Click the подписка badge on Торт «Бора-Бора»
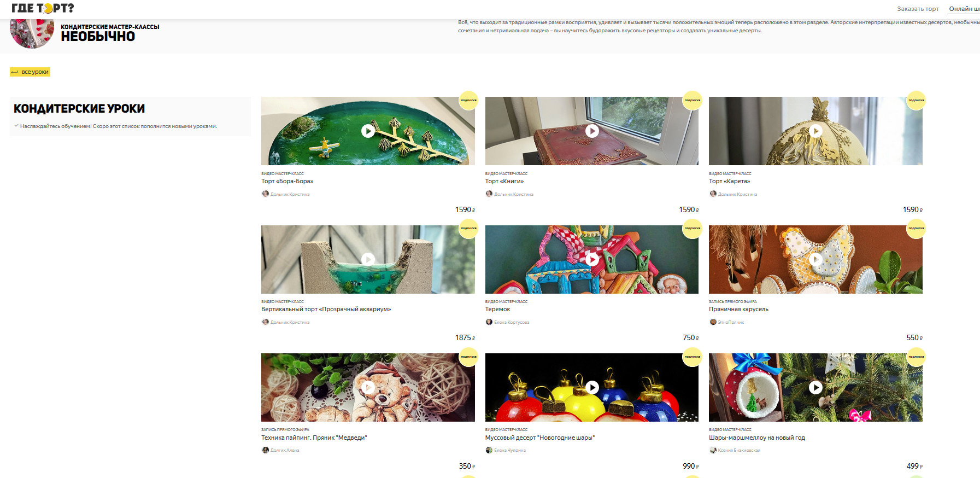Viewport: 980px width, 478px height. click(468, 100)
